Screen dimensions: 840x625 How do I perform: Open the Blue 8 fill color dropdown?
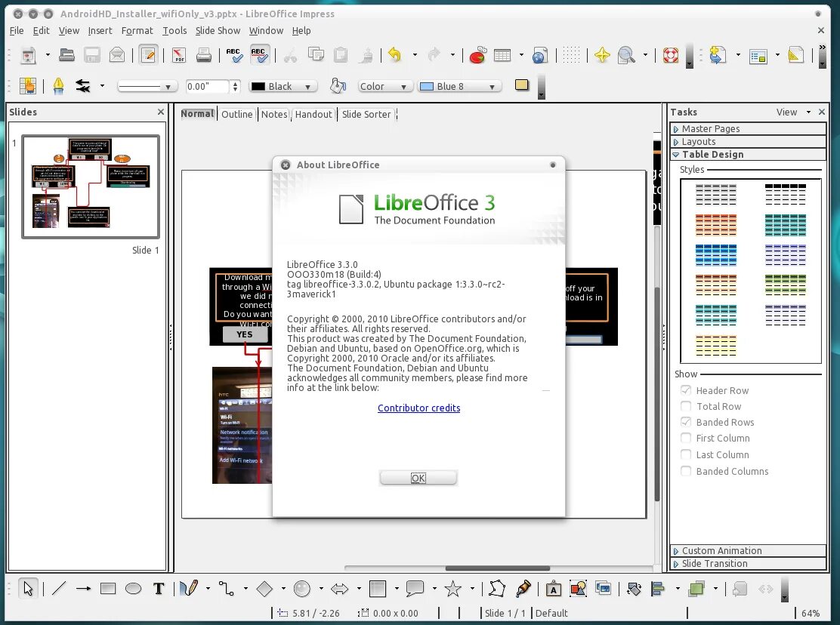[459, 86]
